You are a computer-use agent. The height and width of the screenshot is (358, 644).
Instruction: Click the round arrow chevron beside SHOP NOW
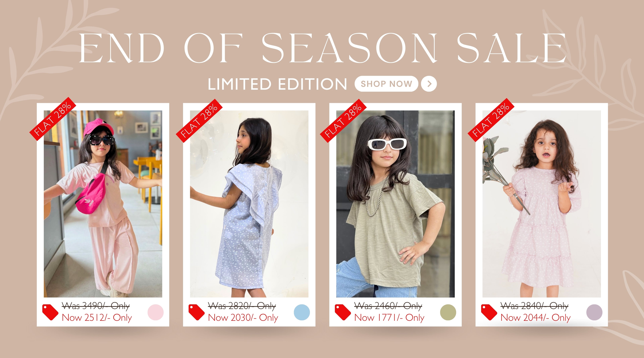pyautogui.click(x=429, y=84)
